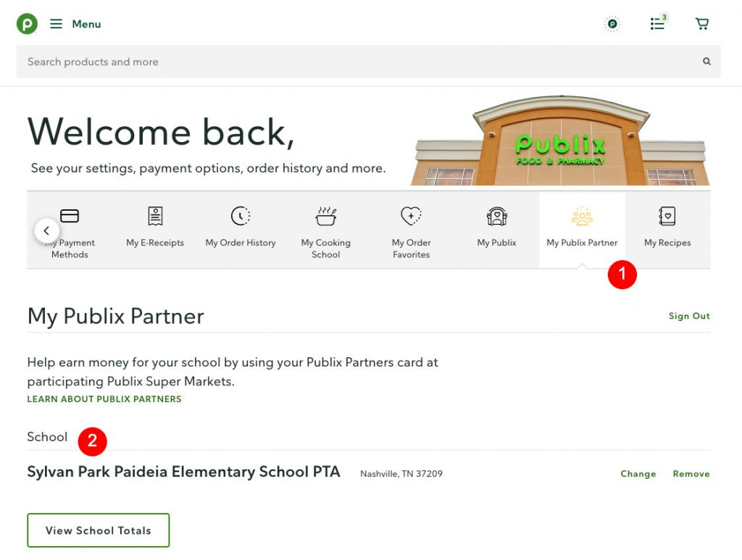This screenshot has height=560, width=742.
Task: Click the View School Totals button
Action: pos(99,530)
